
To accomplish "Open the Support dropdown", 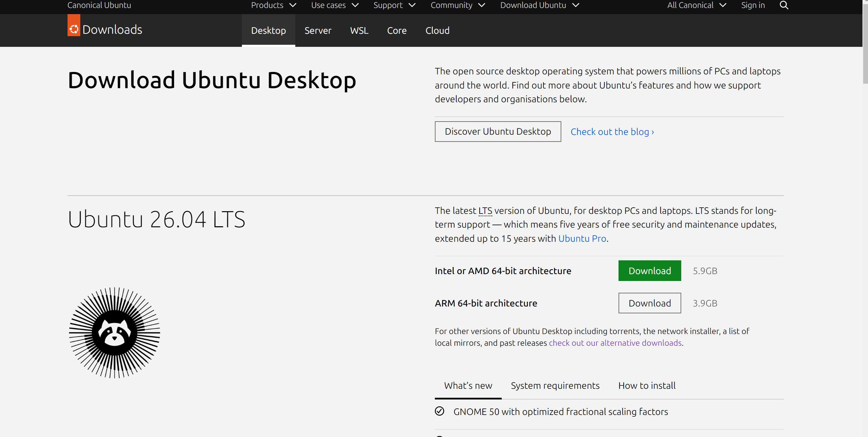I will point(395,5).
